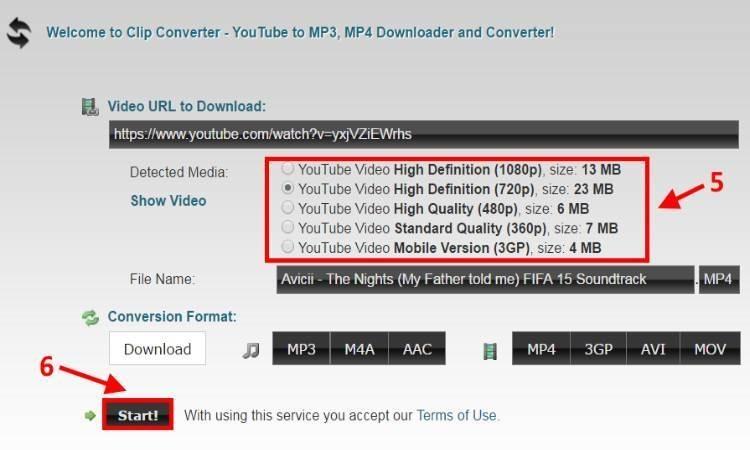Viewport: 750px width, 450px height.
Task: Click the 'Video URL to Download:' label
Action: pos(187,106)
